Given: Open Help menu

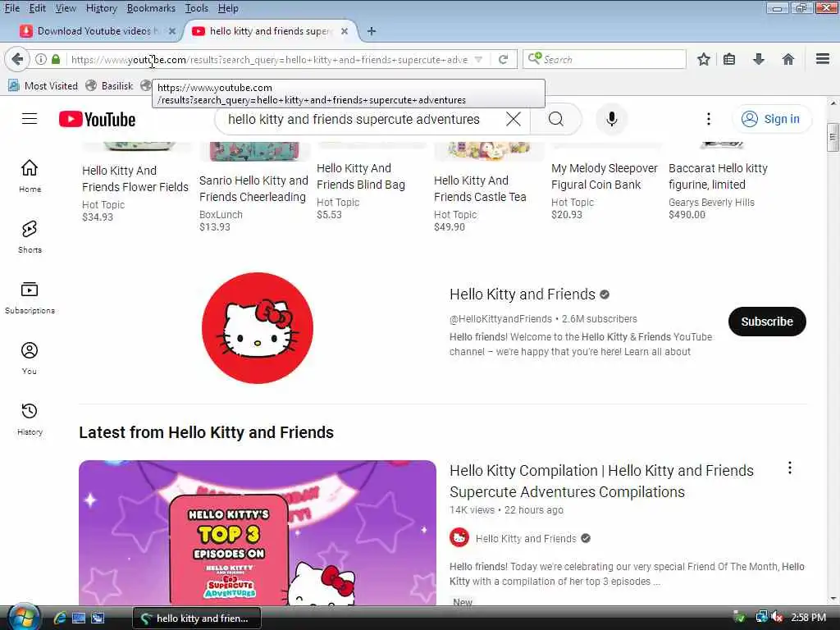Looking at the screenshot, I should click(x=228, y=8).
